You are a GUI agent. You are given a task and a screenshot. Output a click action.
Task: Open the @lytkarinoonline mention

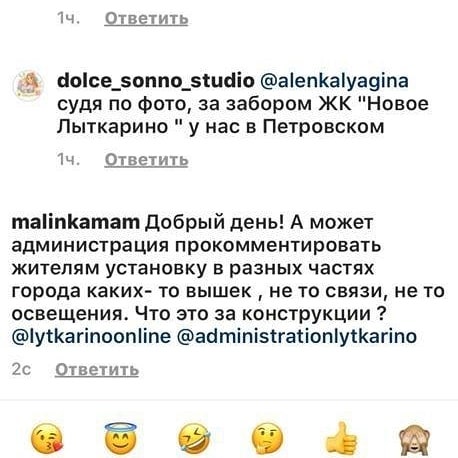91,337
